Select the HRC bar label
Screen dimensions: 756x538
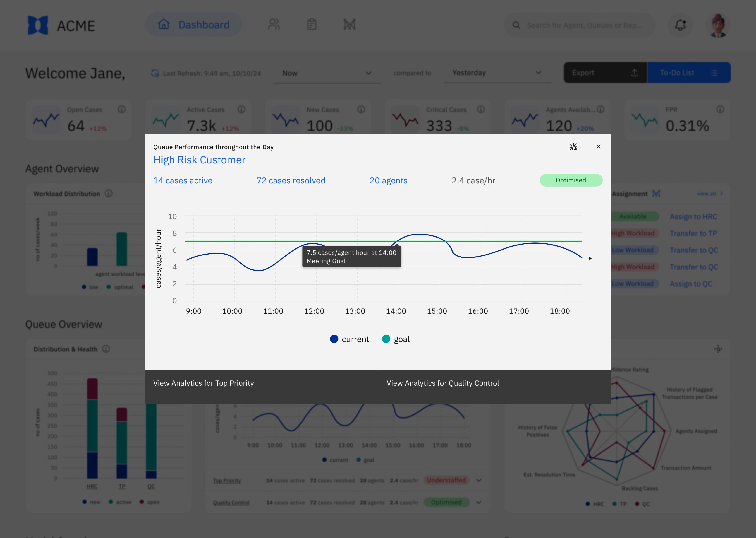point(92,486)
